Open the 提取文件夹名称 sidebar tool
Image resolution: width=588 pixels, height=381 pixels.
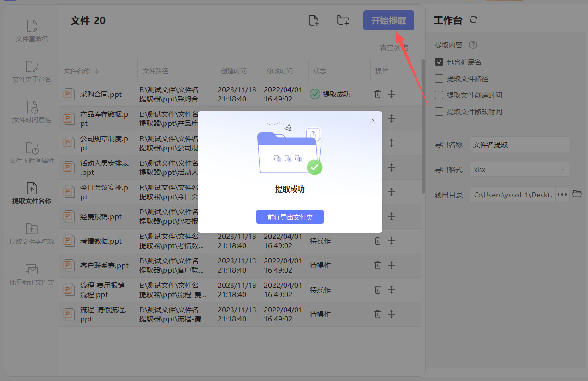pos(32,234)
